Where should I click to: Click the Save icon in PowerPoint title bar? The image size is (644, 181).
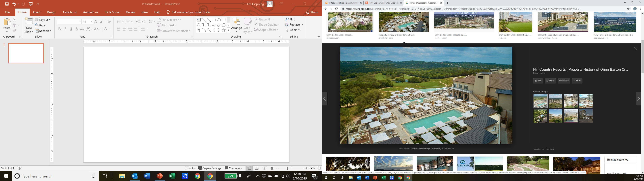(x=7, y=4)
